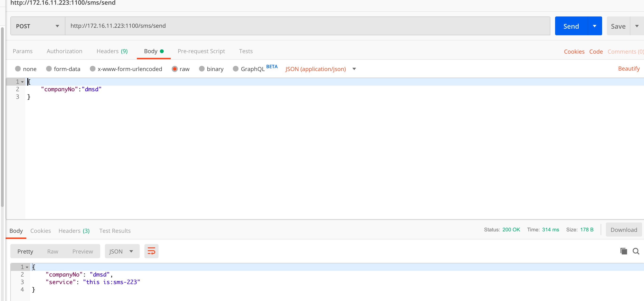Open the Pre-request Script tab
The height and width of the screenshot is (301, 644).
point(201,51)
